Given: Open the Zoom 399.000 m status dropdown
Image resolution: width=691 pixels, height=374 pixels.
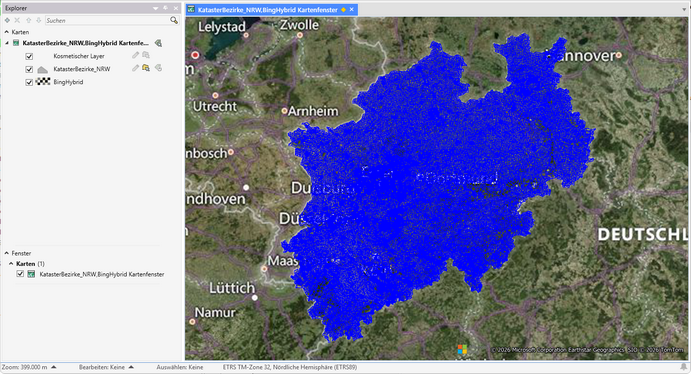Looking at the screenshot, I should click(54, 367).
